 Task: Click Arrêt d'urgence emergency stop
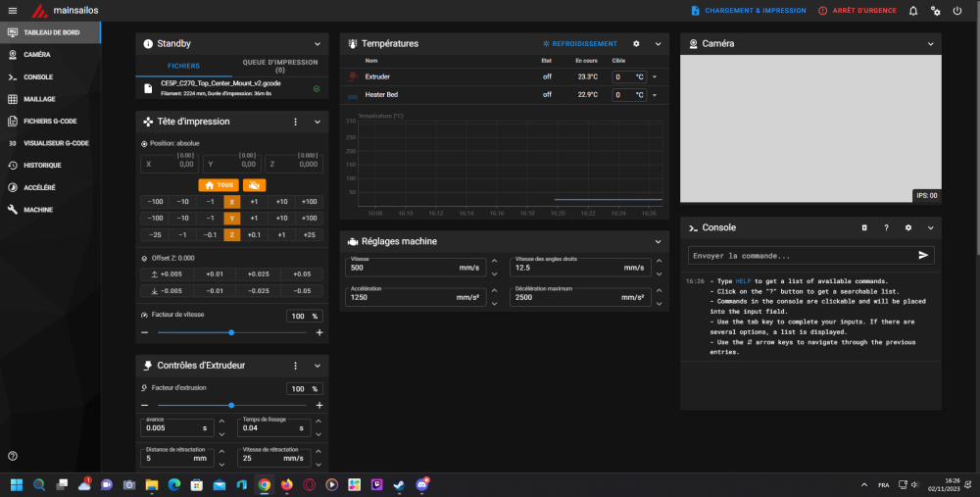point(857,11)
